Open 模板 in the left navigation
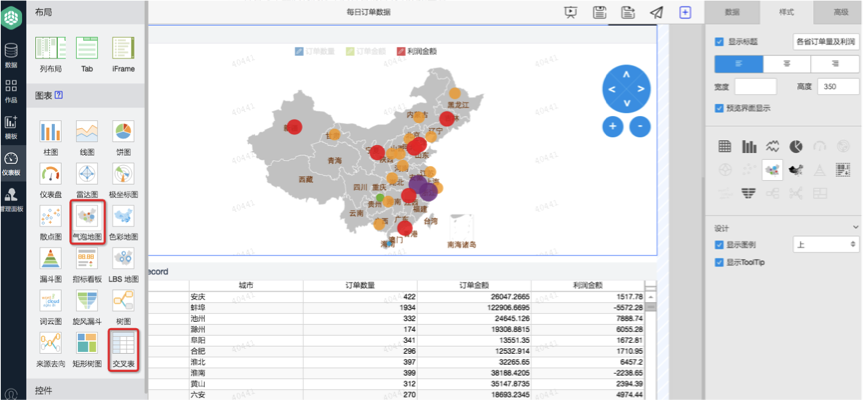Image resolution: width=865 pixels, height=400 pixels. (11, 127)
